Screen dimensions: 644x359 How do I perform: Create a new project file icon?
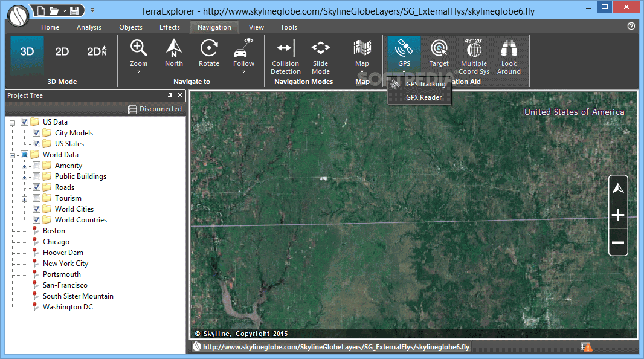41,11
